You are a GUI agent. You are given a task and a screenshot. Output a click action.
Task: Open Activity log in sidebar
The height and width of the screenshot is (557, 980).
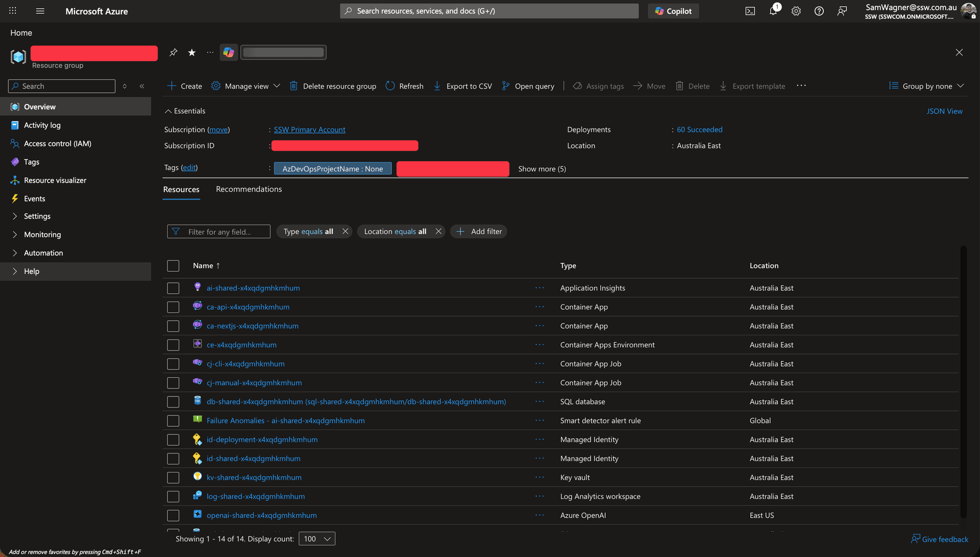42,125
